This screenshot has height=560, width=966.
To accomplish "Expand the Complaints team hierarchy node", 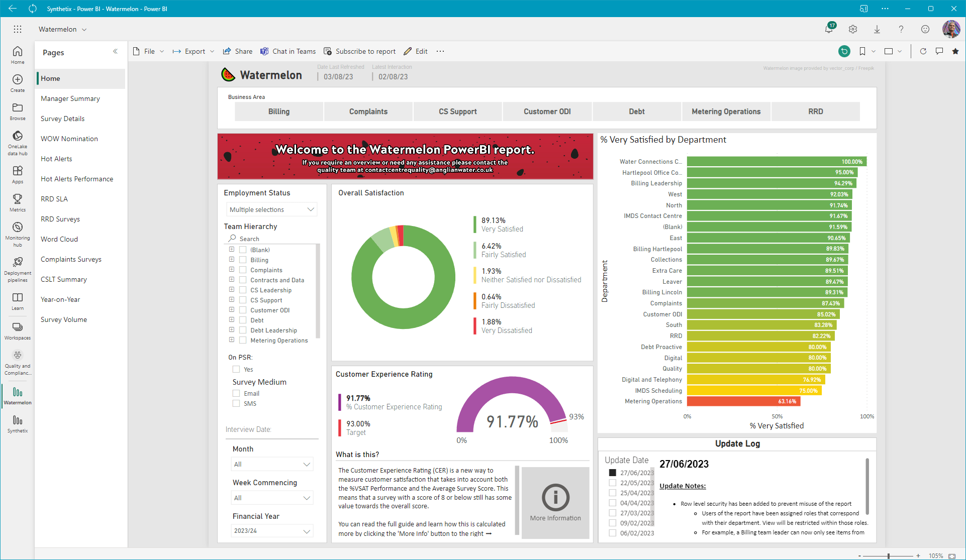I will pos(232,270).
